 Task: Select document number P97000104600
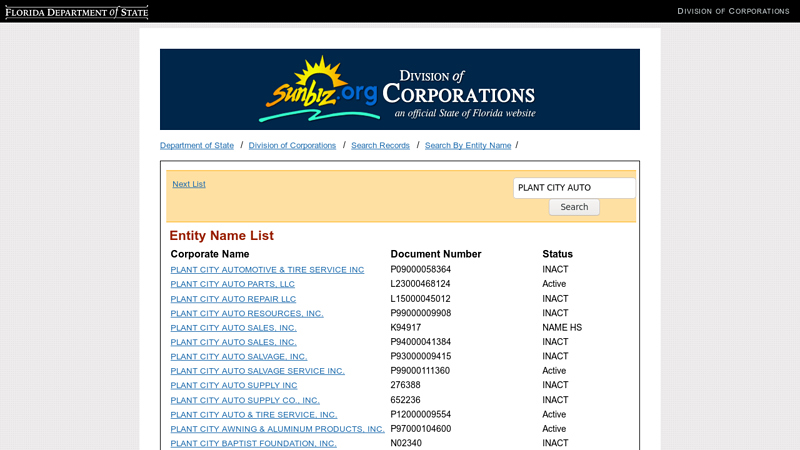(x=421, y=429)
